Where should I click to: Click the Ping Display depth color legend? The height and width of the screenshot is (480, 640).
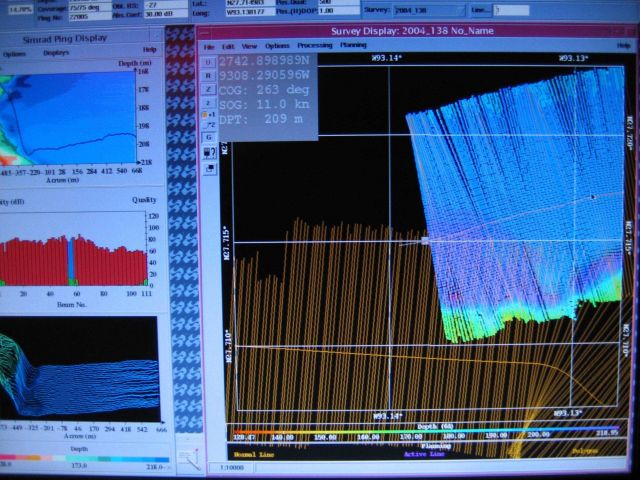coord(84,459)
